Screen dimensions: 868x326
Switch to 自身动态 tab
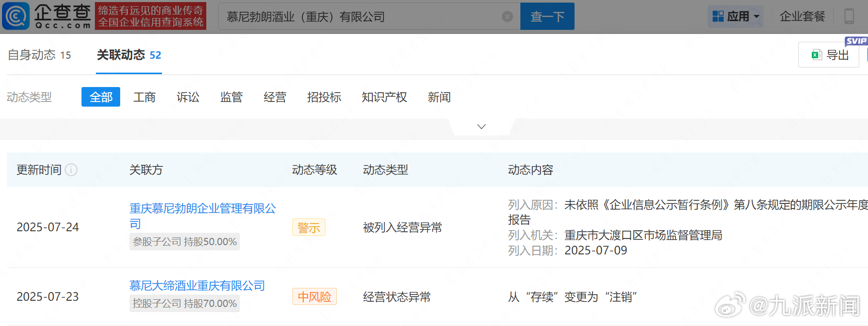39,55
